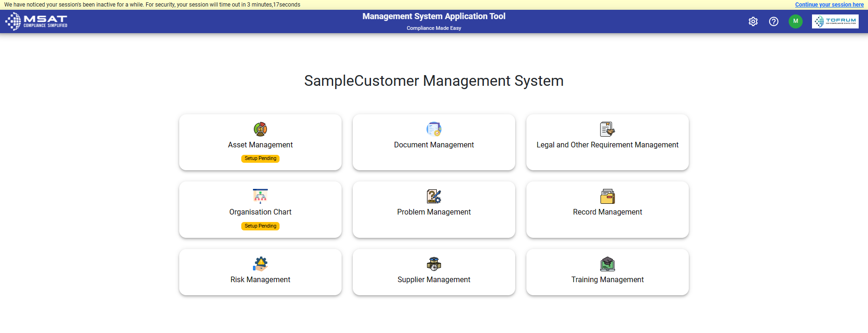Image resolution: width=868 pixels, height=333 pixels.
Task: Click Setup Pending badge under Asset Management
Action: pos(260,159)
